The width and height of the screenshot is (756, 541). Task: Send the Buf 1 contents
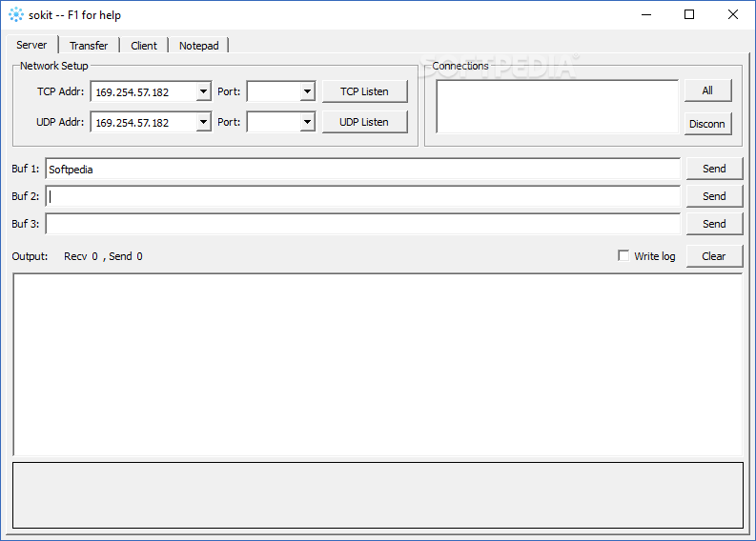[714, 169]
